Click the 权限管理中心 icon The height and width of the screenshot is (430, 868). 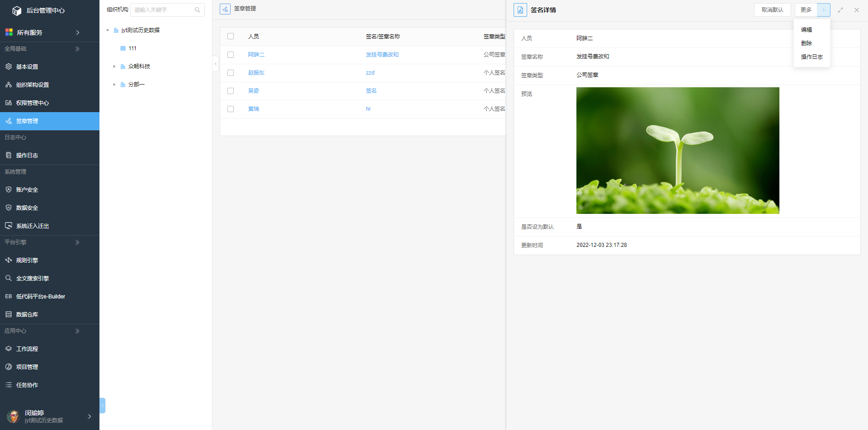(9, 103)
